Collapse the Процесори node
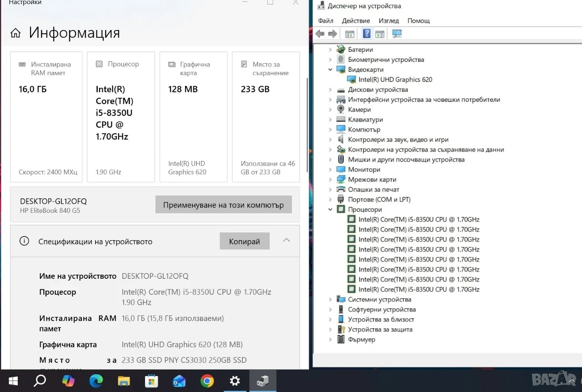This screenshot has width=582, height=392. click(x=331, y=210)
